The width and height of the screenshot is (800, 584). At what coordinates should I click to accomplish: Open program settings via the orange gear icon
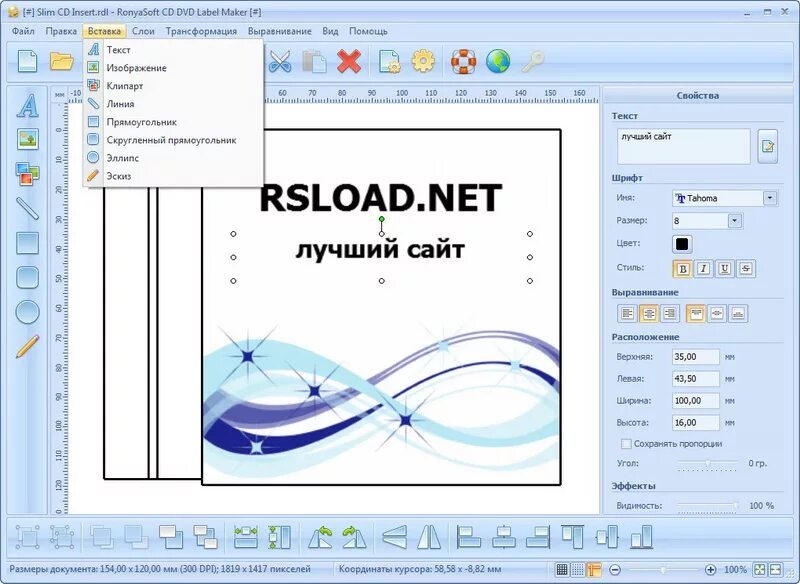[x=423, y=62]
